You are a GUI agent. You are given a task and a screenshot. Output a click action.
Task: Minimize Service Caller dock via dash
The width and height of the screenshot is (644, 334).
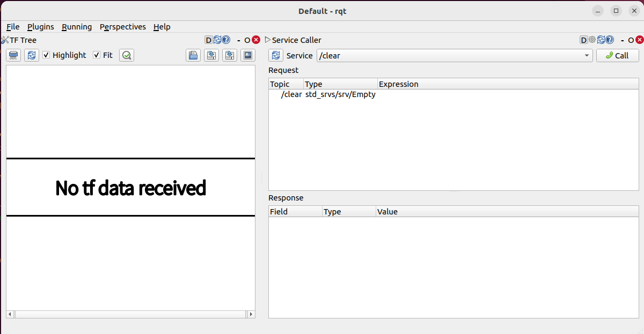[622, 40]
